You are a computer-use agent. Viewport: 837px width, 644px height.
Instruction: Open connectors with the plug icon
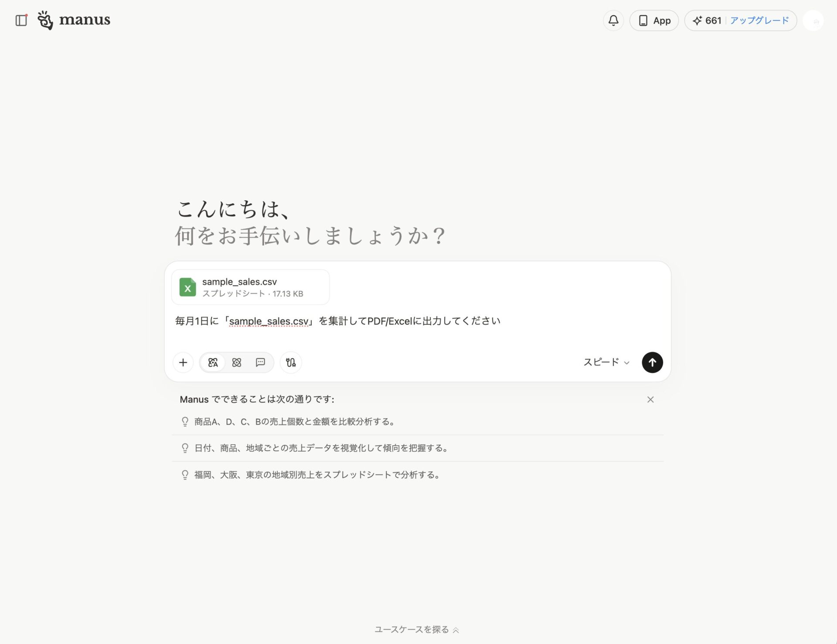coord(290,362)
